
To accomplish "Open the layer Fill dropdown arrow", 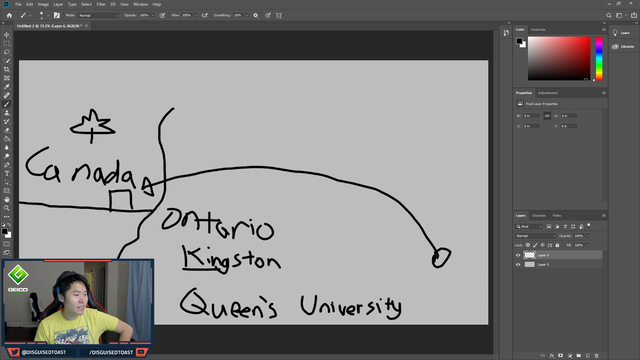I will tap(587, 245).
